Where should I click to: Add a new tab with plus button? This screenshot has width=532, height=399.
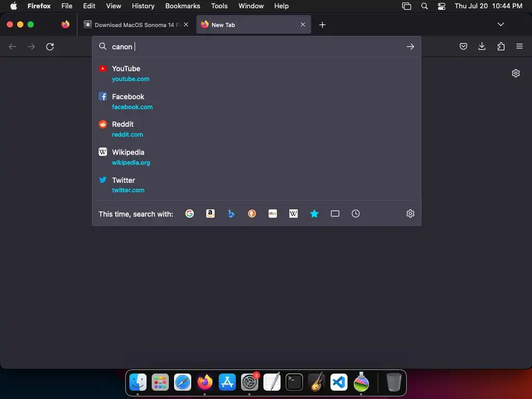(322, 25)
